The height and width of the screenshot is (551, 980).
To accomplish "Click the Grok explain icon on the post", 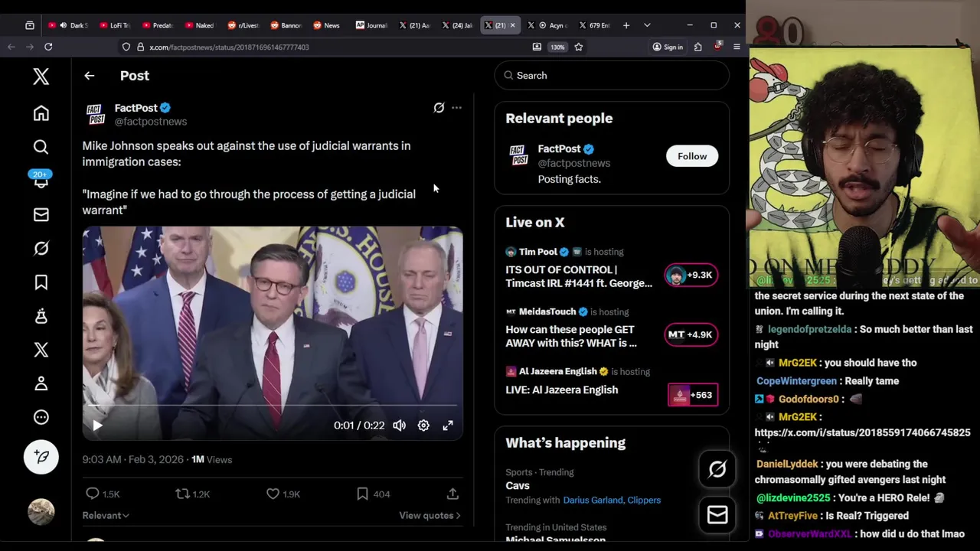I will point(439,108).
